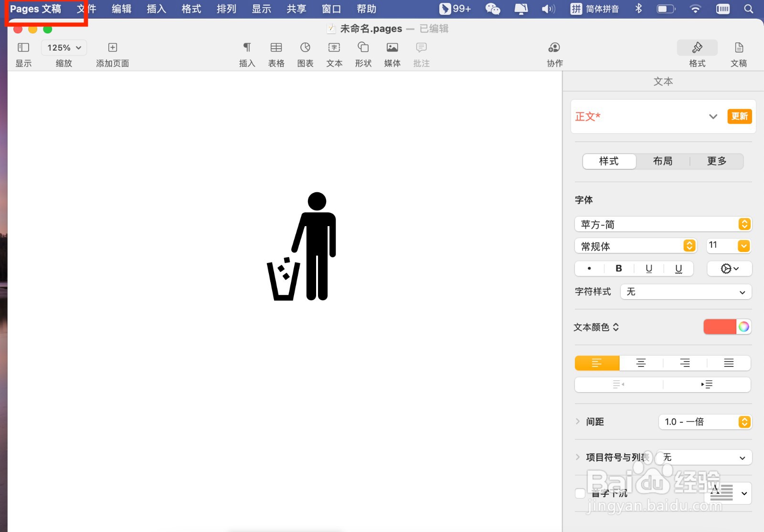Select the trash-bin person shape on page
Image resolution: width=764 pixels, height=532 pixels.
(301, 246)
